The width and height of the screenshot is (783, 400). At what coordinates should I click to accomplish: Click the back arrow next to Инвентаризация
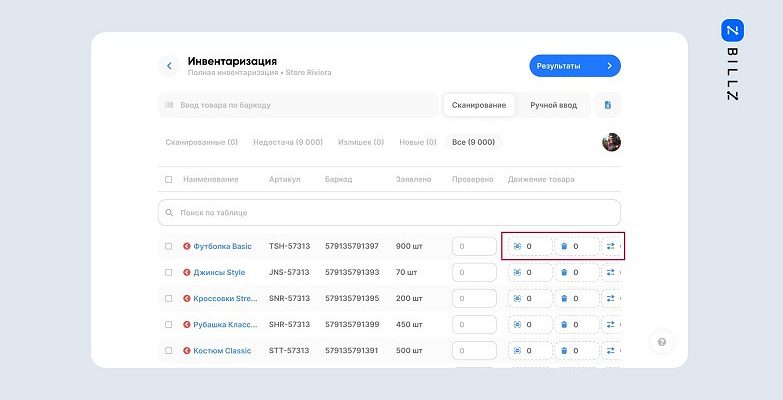pos(169,66)
